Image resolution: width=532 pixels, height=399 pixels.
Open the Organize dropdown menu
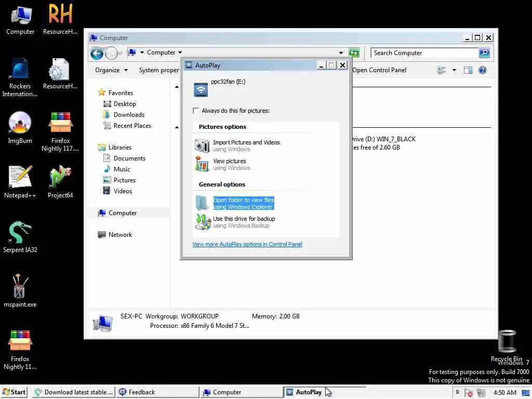(x=111, y=70)
